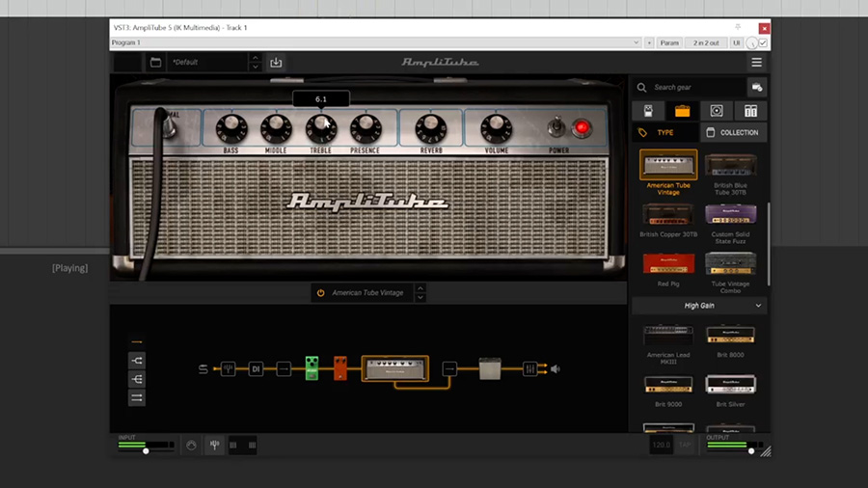The height and width of the screenshot is (488, 868).
Task: Choose the Brit 9000 amp
Action: point(668,385)
